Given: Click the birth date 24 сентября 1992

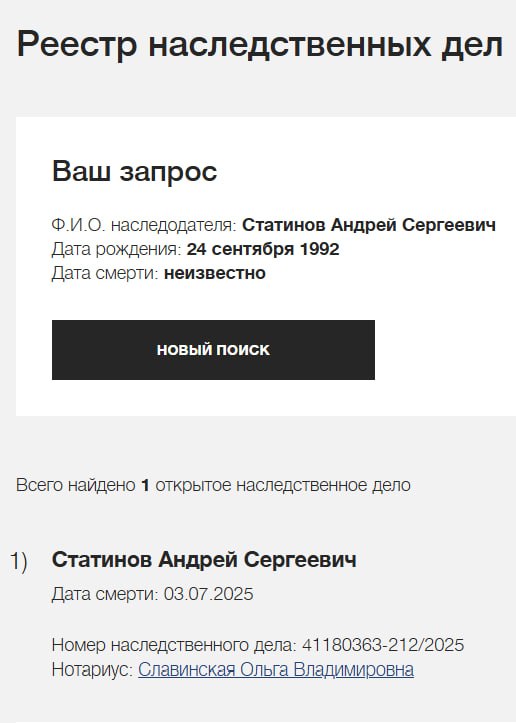Looking at the screenshot, I should point(263,249).
